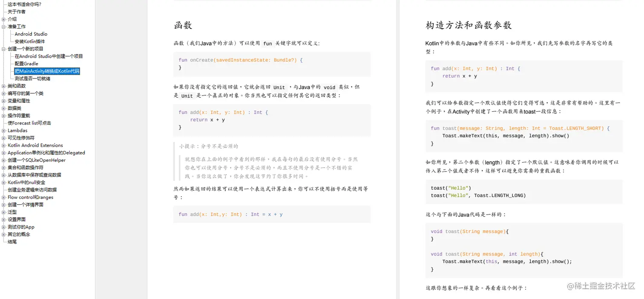Open 在Android Studio中创建一个项目 bookmark

(49, 56)
